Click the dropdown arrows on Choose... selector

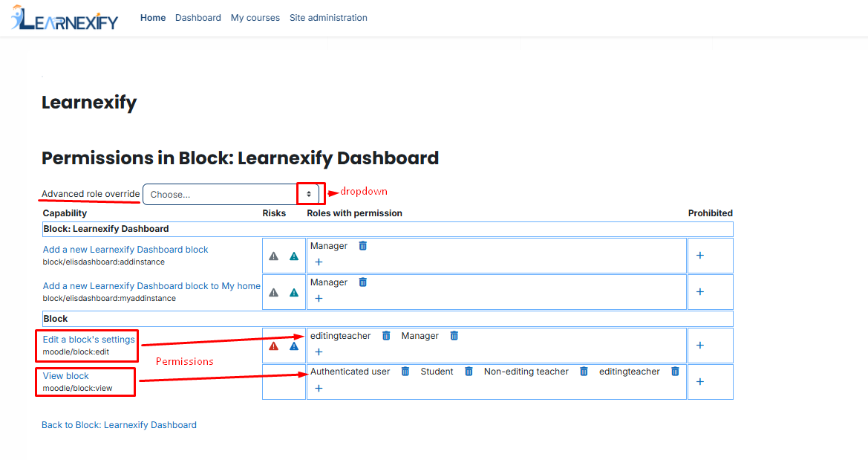[309, 194]
